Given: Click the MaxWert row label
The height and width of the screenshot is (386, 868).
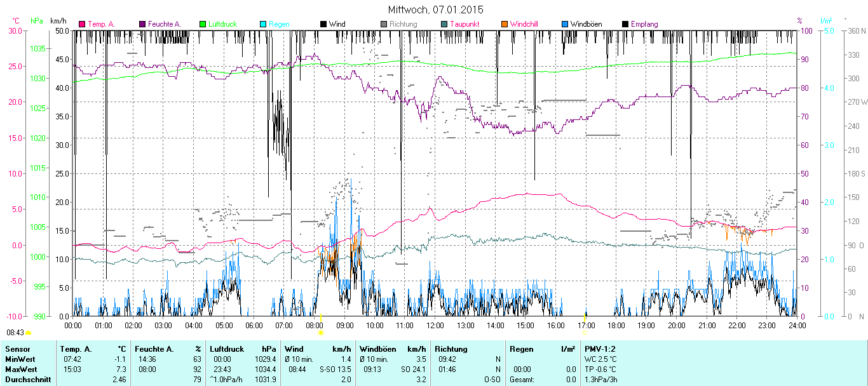Looking at the screenshot, I should point(20,369).
